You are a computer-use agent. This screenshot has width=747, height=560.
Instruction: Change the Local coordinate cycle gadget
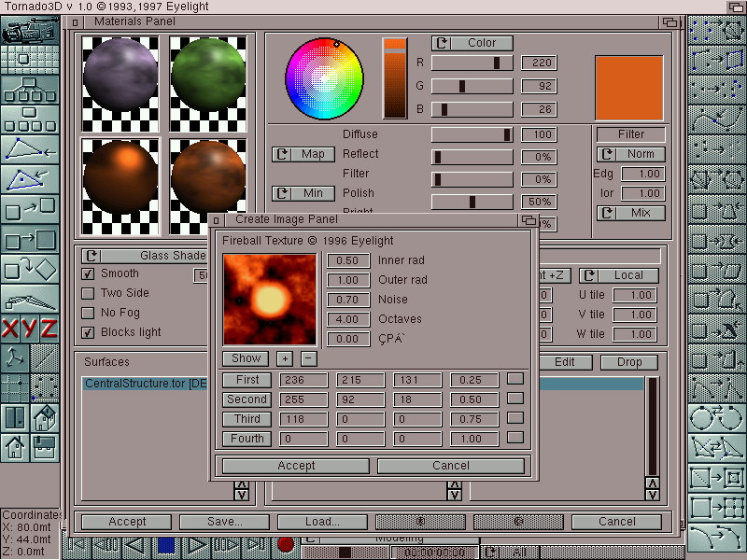click(618, 275)
